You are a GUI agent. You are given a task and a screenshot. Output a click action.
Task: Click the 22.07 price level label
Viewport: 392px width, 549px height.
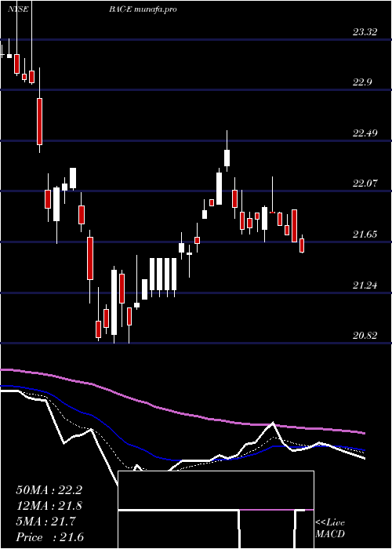coord(365,184)
